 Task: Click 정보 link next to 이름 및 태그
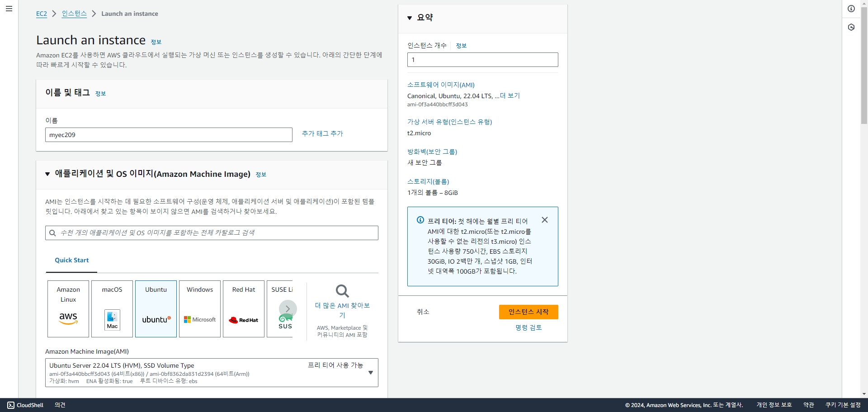tap(100, 94)
